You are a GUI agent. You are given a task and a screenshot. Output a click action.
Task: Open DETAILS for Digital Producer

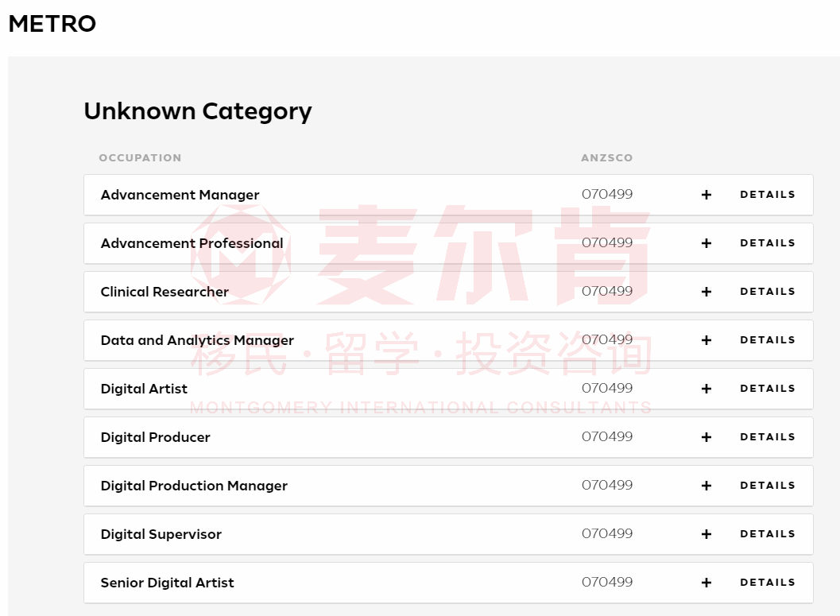point(767,437)
